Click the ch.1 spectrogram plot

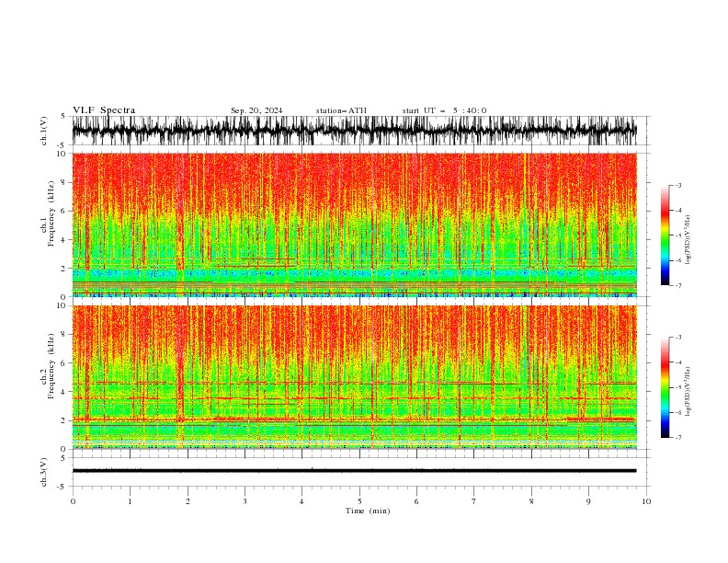point(355,224)
